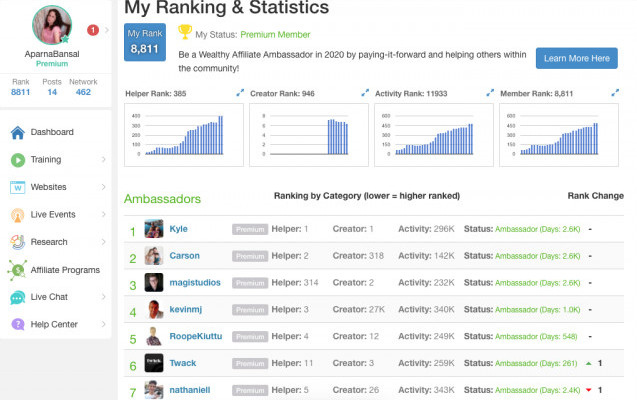Expand the Training submenu chevron
637x400 pixels.
104,160
